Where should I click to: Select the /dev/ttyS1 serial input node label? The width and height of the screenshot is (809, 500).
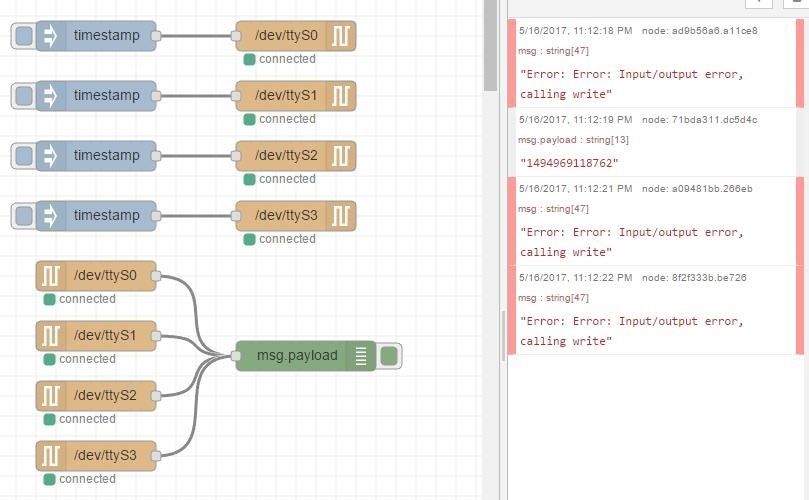105,336
